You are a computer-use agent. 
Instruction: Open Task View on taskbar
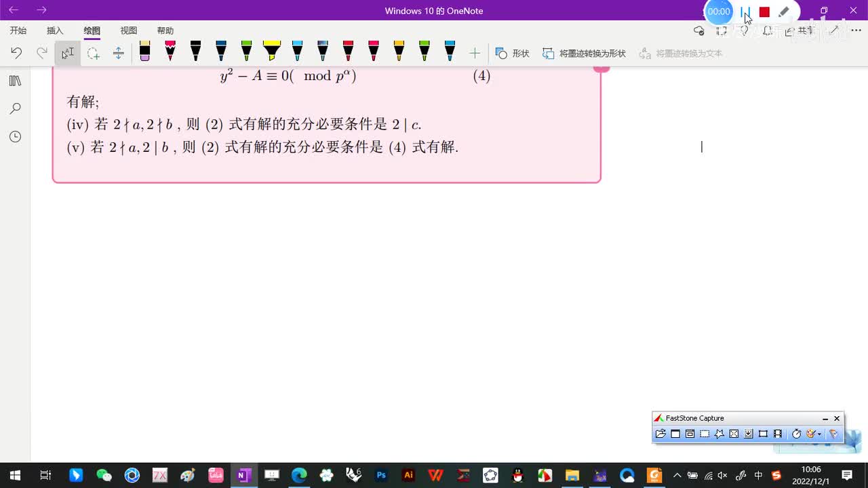coord(45,475)
